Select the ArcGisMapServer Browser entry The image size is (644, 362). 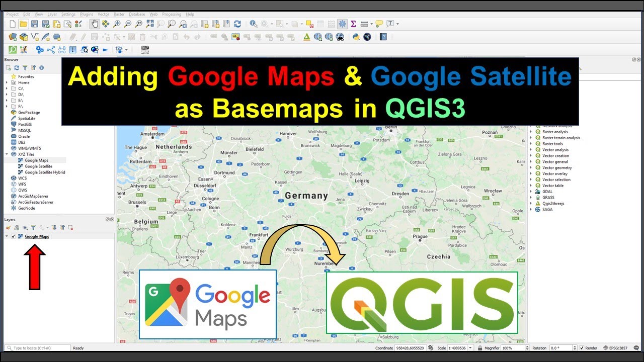[34, 196]
